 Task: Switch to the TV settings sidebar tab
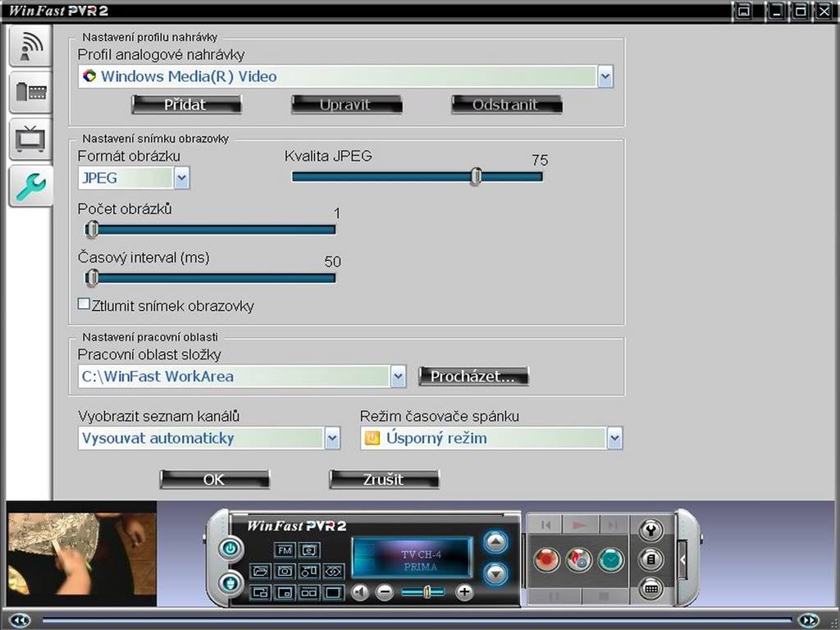coord(30,139)
